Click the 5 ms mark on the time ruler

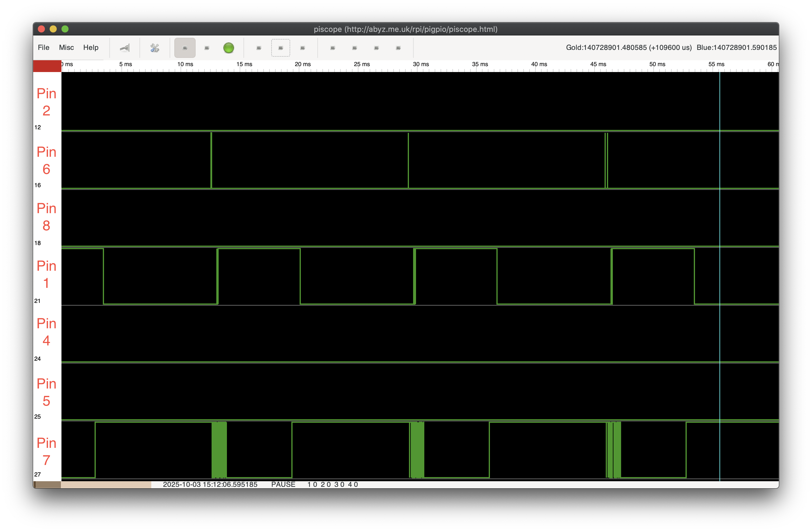coord(126,64)
